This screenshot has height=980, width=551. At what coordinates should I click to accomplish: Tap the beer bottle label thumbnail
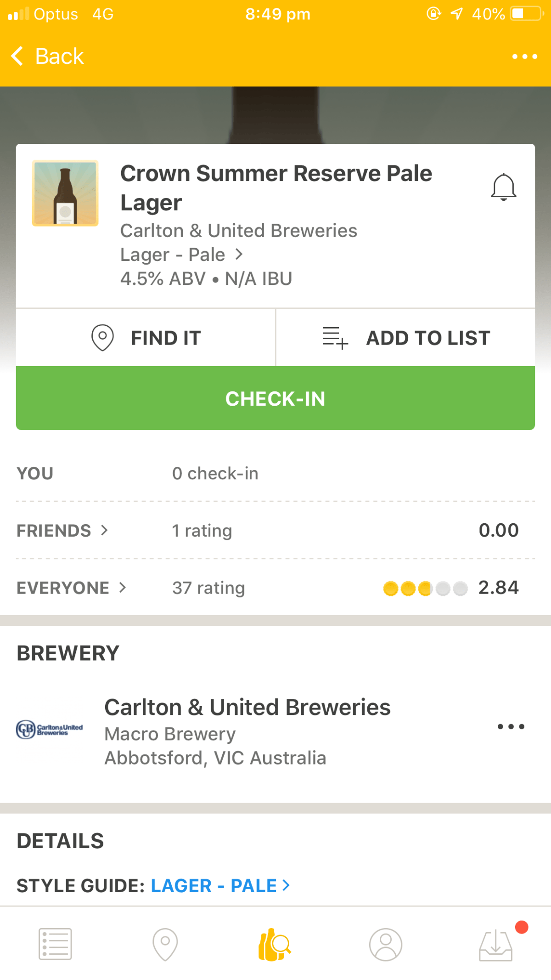point(65,193)
